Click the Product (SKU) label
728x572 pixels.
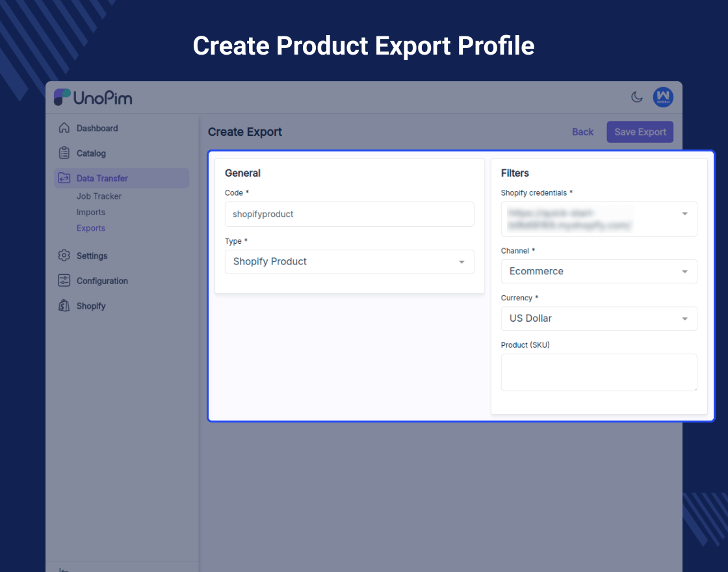point(525,345)
